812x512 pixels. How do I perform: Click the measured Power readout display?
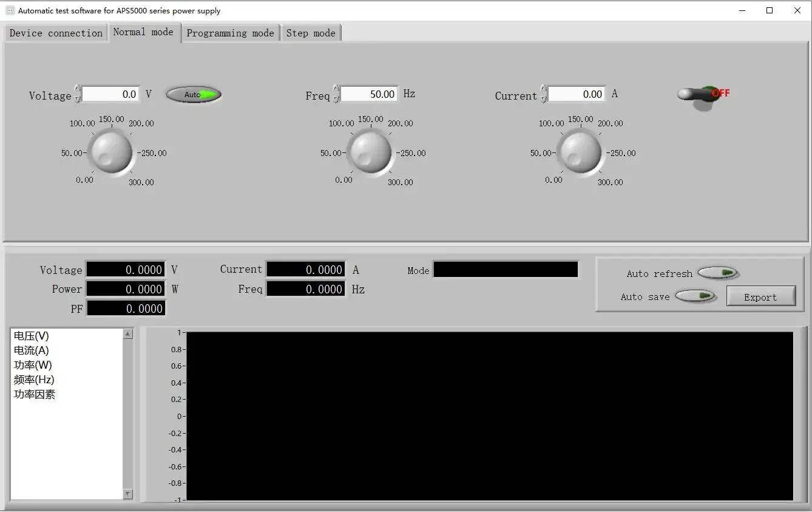pos(126,289)
